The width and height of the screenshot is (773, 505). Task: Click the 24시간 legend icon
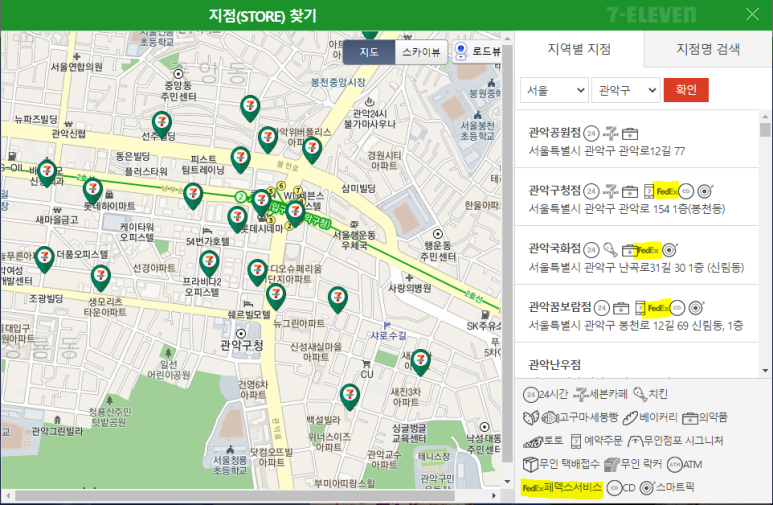530,394
